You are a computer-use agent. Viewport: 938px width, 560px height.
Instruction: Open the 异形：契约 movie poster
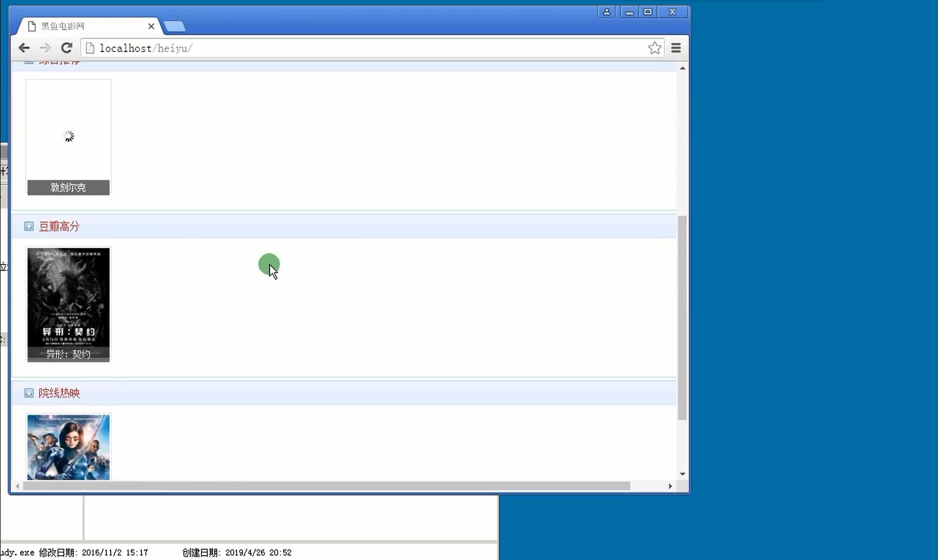(x=68, y=297)
